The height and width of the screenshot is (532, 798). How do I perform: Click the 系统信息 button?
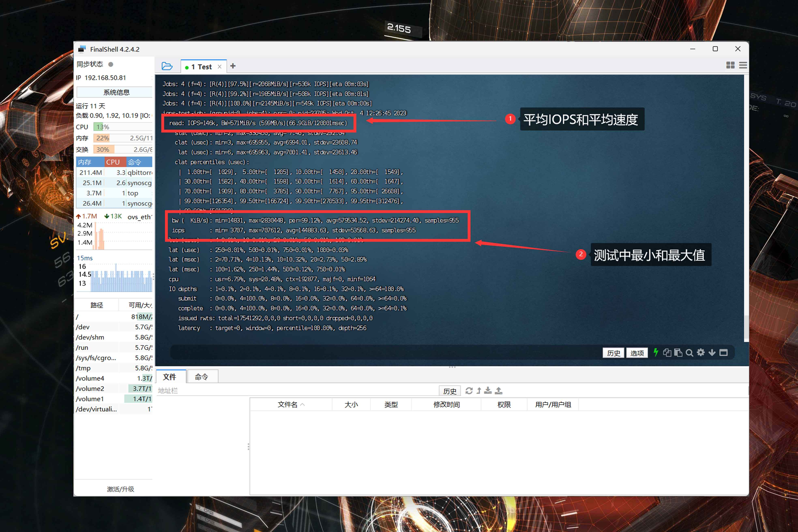tap(116, 92)
